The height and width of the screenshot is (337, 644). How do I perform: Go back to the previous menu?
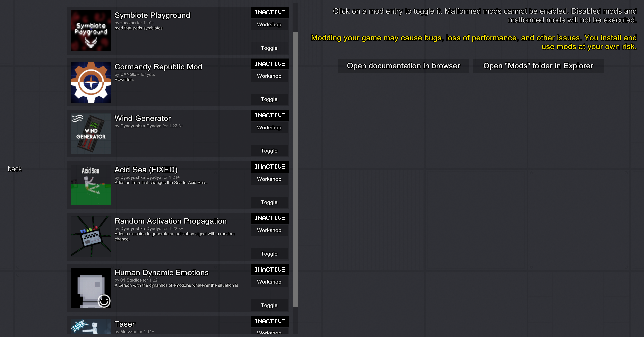click(15, 169)
